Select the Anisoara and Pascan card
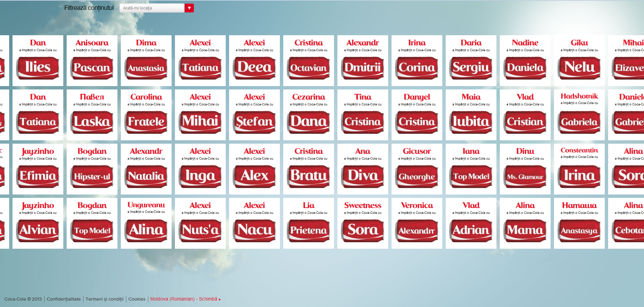644x307 pixels. (92, 61)
